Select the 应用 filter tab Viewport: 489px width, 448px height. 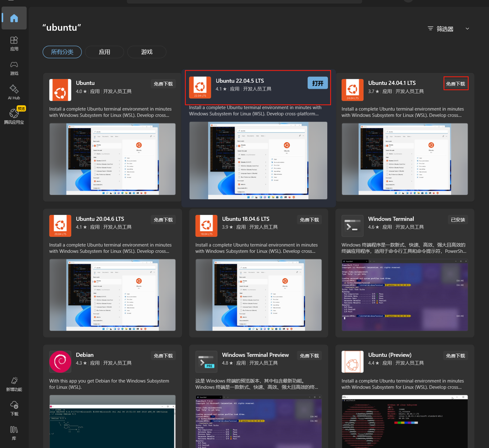pos(104,52)
